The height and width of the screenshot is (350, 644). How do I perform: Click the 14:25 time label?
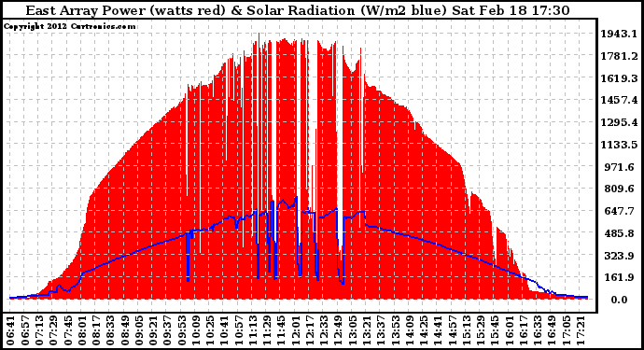tap(424, 330)
